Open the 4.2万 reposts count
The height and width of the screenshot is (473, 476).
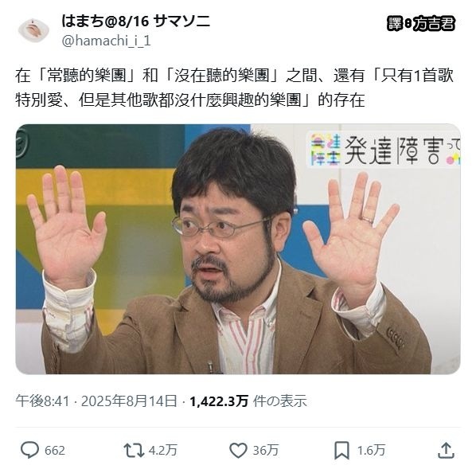tap(163, 450)
